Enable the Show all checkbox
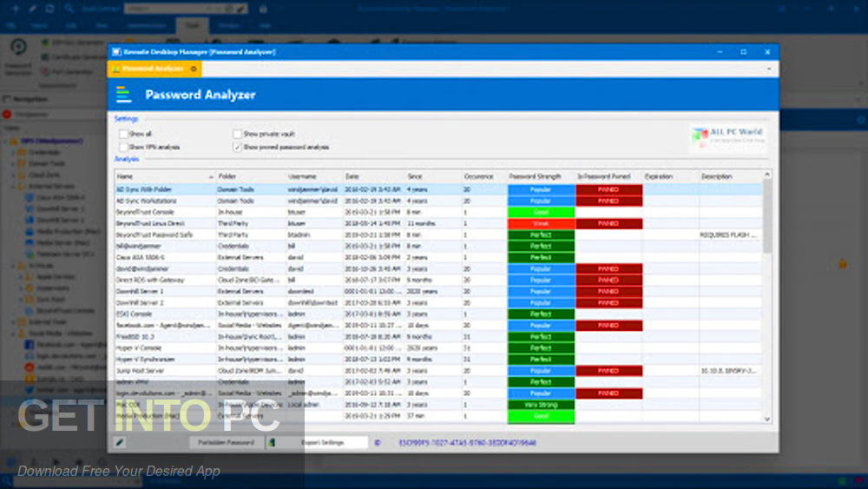 [123, 134]
